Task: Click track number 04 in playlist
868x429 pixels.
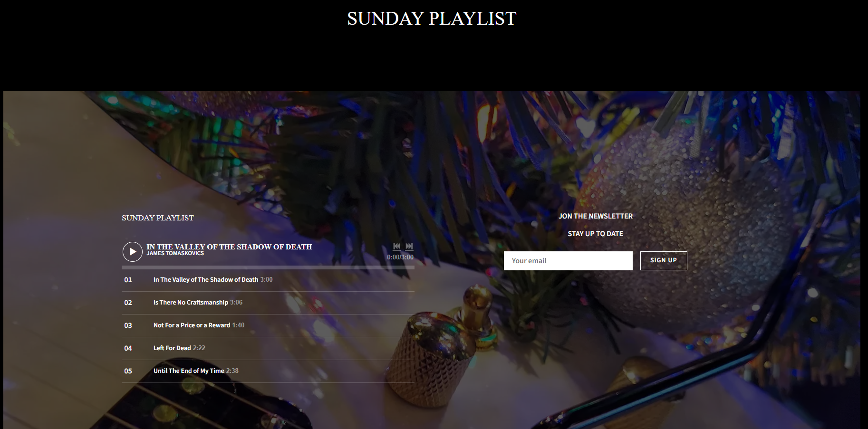Action: (128, 348)
